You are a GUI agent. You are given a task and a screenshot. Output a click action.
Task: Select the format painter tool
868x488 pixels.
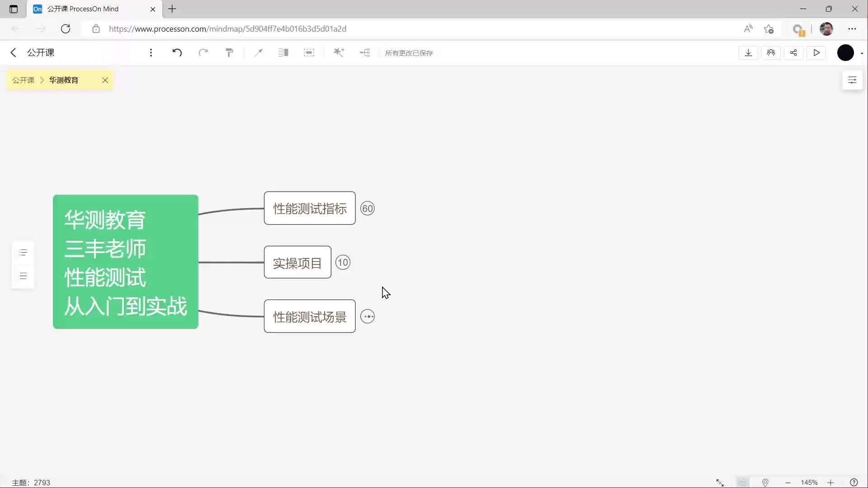[230, 53]
